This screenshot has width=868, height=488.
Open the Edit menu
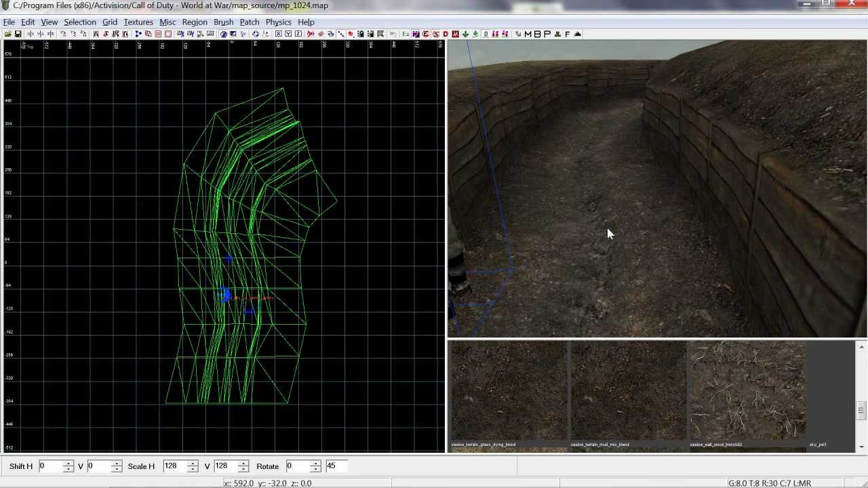pyautogui.click(x=28, y=22)
